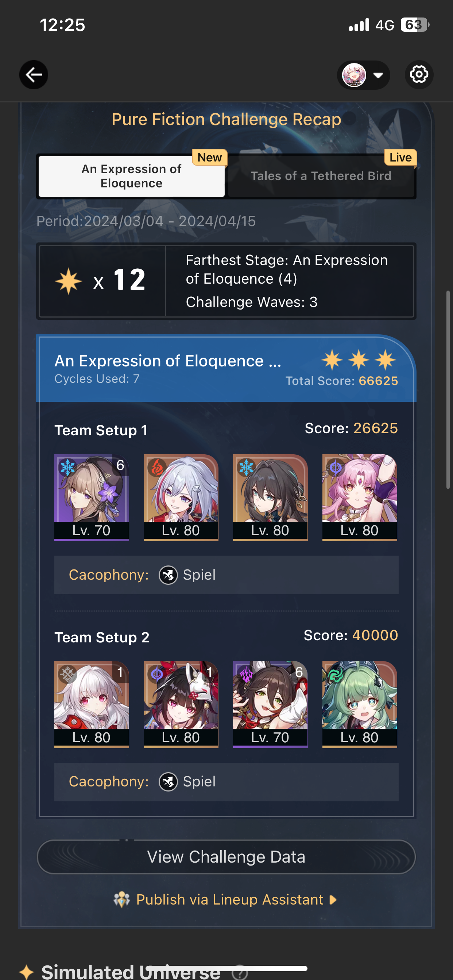Viewport: 453px width, 980px height.
Task: Select the green-haired wind character in Team 2
Action: coord(359,704)
